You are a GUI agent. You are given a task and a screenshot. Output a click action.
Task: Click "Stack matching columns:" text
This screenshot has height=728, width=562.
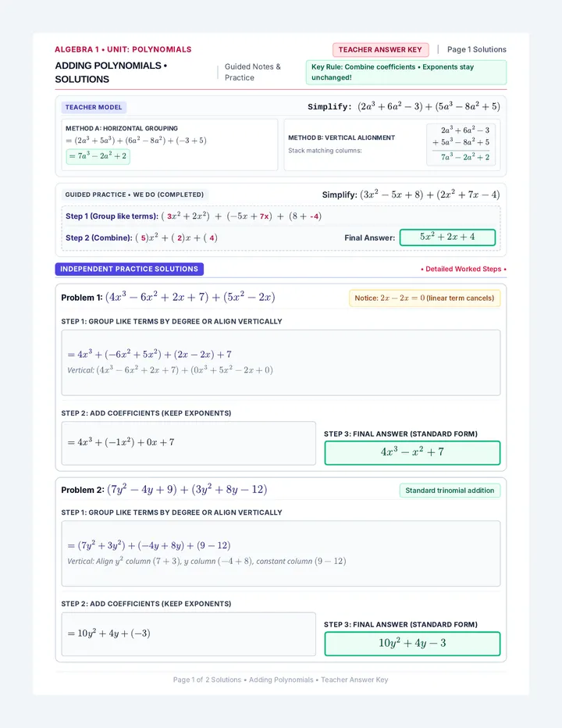[x=325, y=151]
